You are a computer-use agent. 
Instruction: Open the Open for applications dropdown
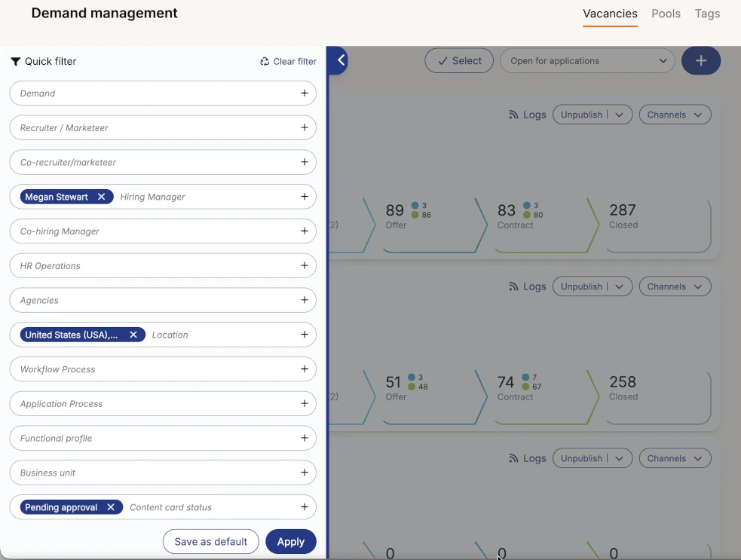coord(587,60)
